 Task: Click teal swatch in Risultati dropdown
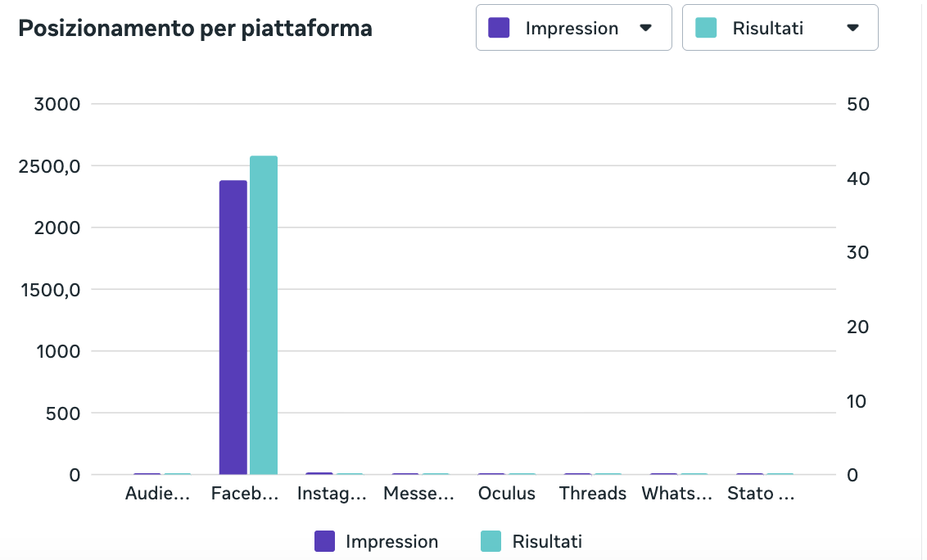click(706, 28)
